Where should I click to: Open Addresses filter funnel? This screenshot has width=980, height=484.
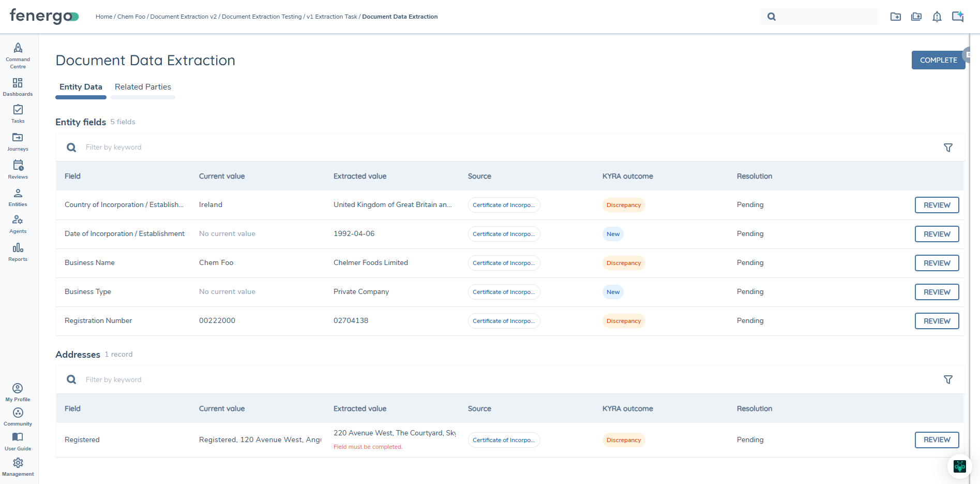tap(948, 379)
